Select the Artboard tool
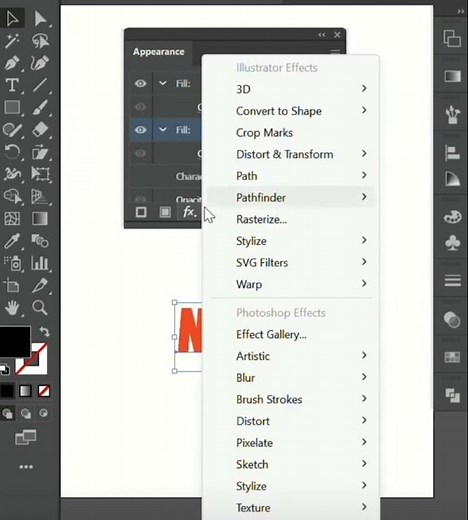The width and height of the screenshot is (468, 520). coord(11,286)
